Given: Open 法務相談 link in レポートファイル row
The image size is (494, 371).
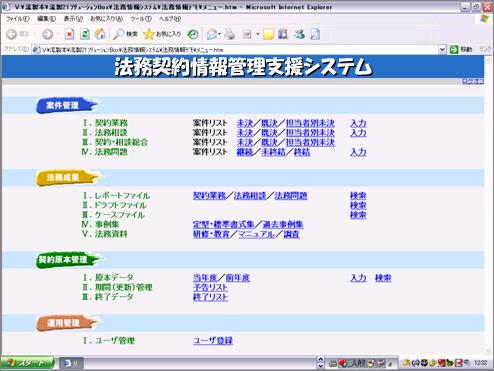Looking at the screenshot, I should (250, 196).
